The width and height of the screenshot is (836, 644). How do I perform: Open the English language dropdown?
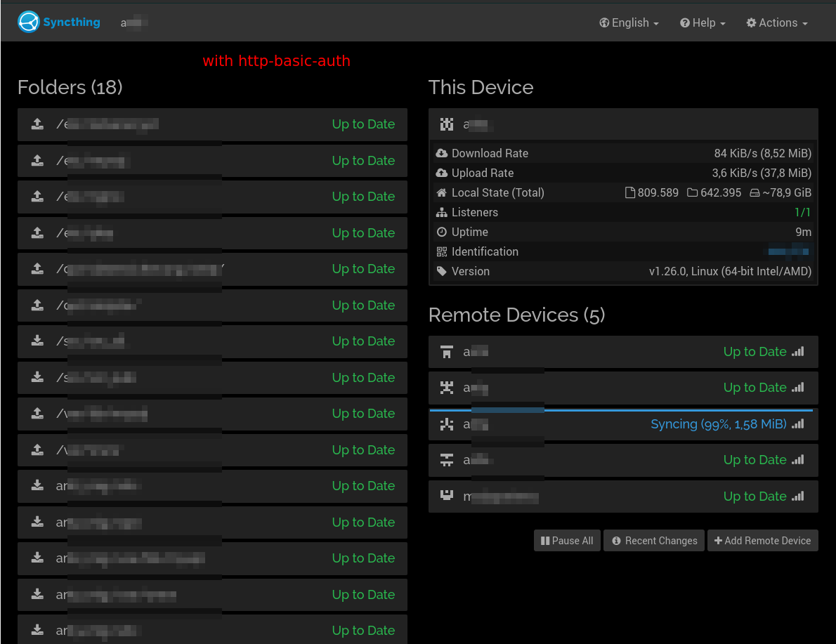pyautogui.click(x=629, y=22)
